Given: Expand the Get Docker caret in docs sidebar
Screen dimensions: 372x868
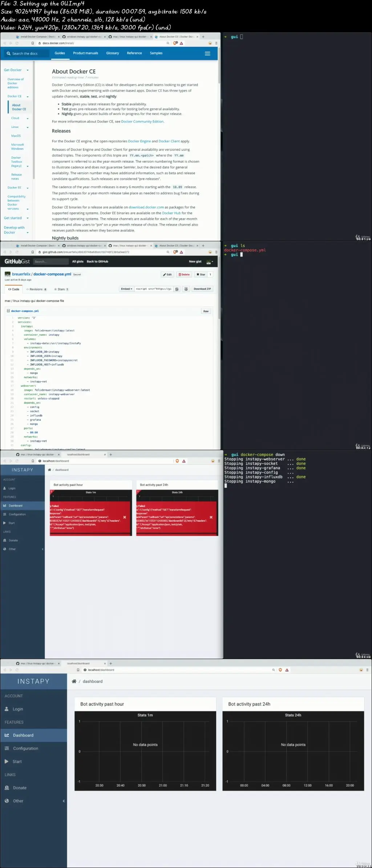Looking at the screenshot, I should tap(28, 70).
